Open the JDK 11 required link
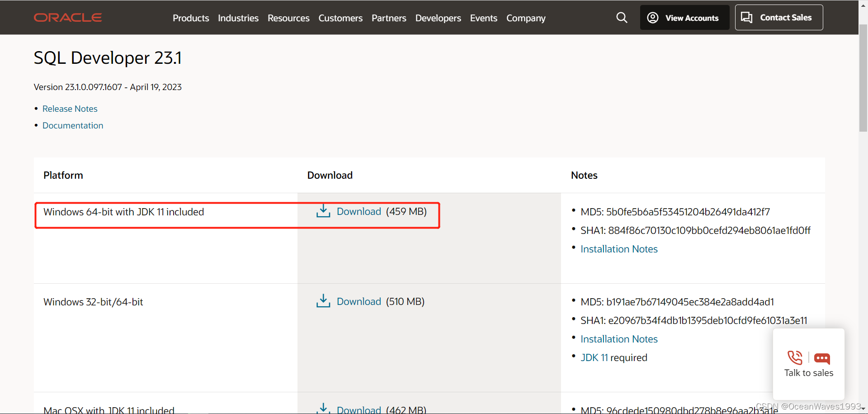This screenshot has height=414, width=868. click(x=594, y=357)
